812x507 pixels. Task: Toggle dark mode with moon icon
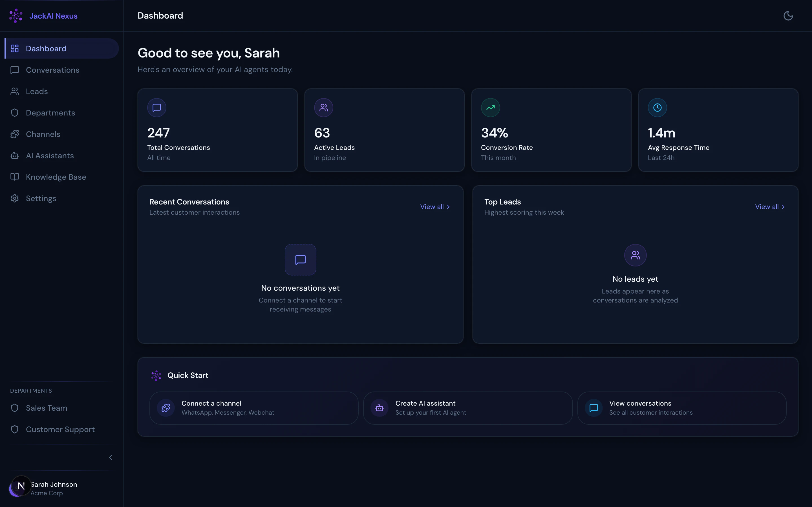(788, 16)
